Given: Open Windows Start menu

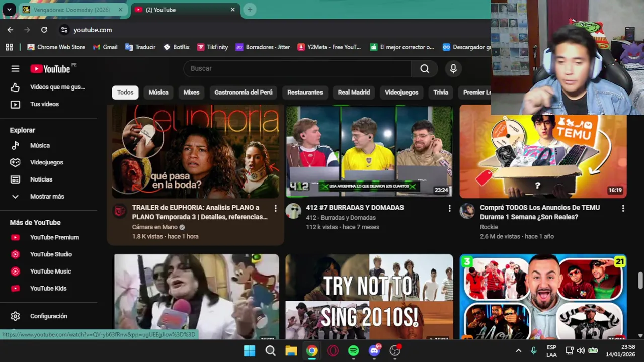Looking at the screenshot, I should pyautogui.click(x=250, y=351).
